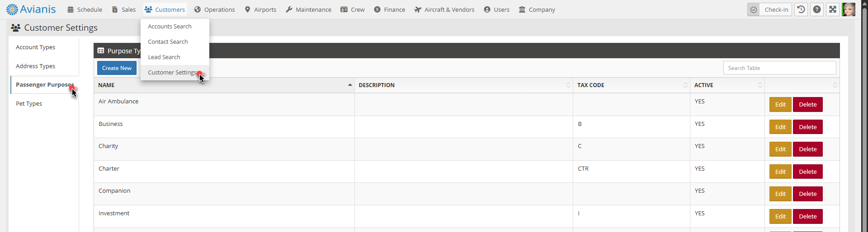Open the user profile avatar
868x232 pixels.
pos(849,9)
